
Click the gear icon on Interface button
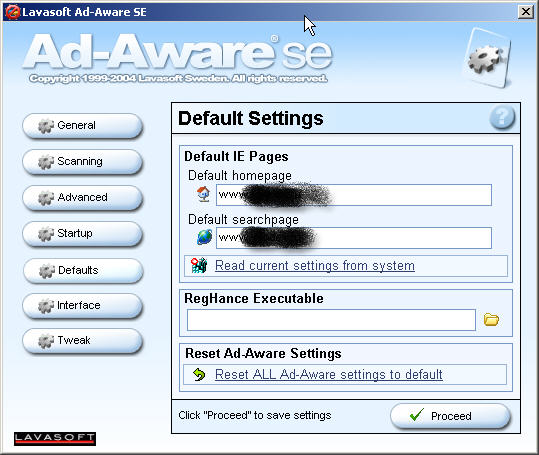[46, 306]
